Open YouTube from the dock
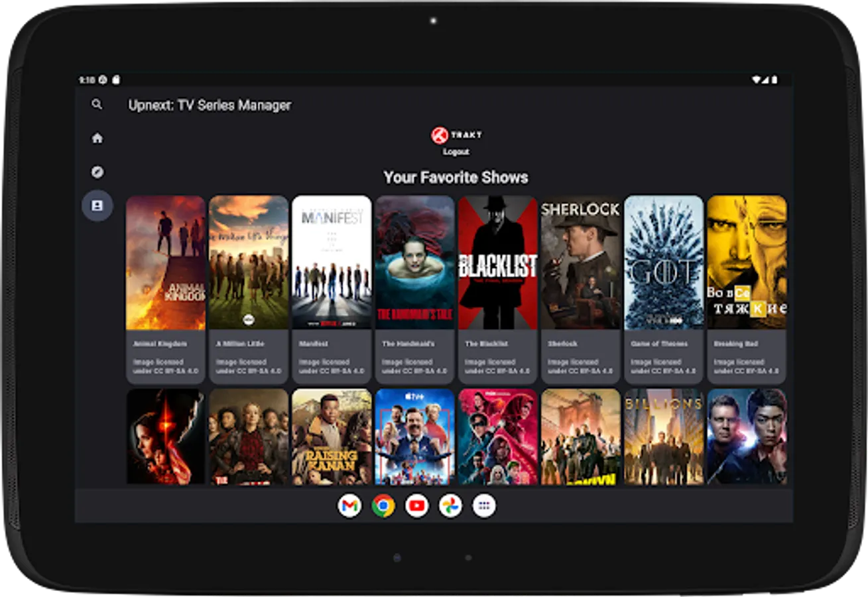This screenshot has height=597, width=868. pos(417,506)
